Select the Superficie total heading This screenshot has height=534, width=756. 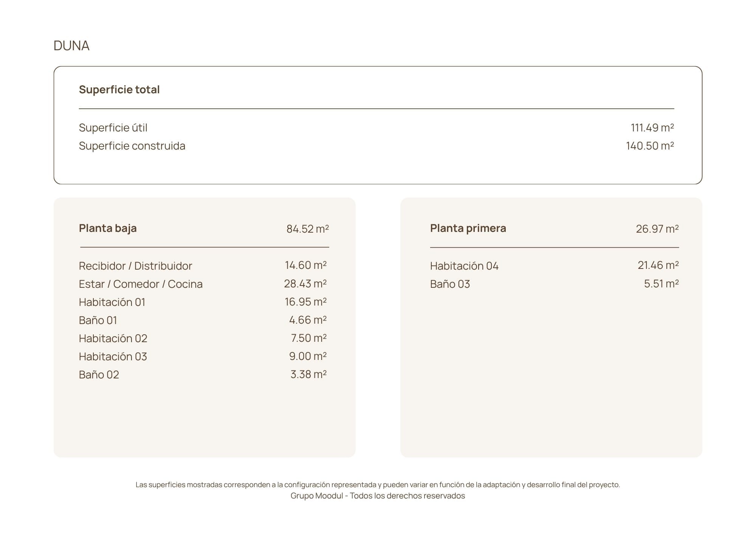pos(119,90)
